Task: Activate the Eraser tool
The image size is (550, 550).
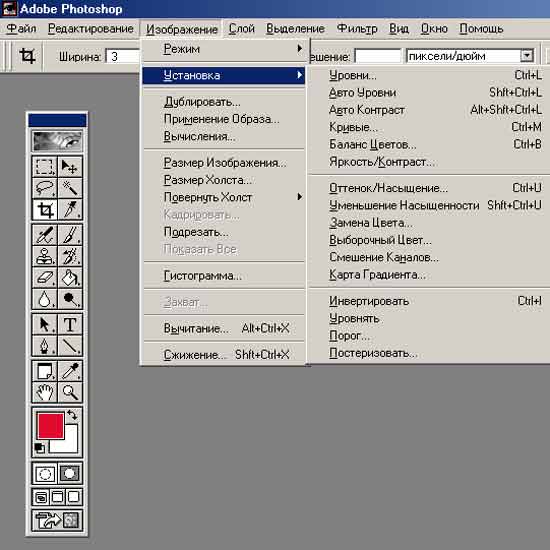Action: tap(44, 278)
